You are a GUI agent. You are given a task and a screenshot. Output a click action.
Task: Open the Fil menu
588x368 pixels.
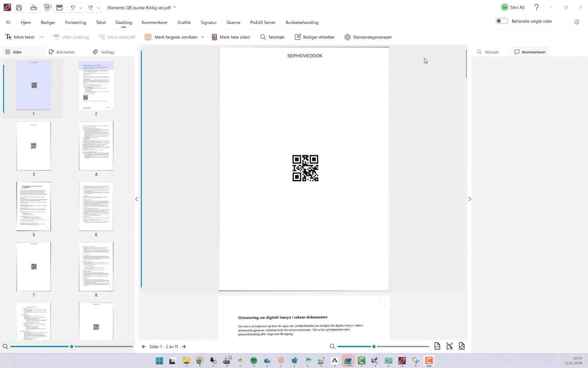pyautogui.click(x=8, y=22)
